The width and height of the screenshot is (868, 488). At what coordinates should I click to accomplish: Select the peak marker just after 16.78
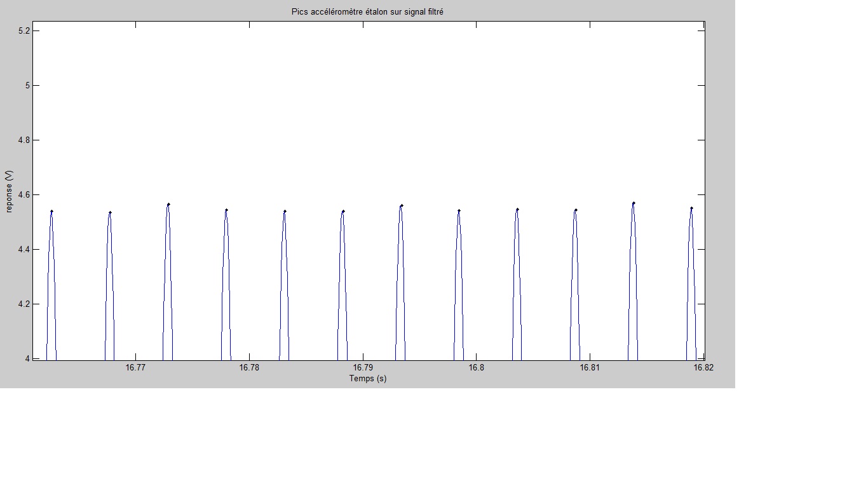[285, 211]
